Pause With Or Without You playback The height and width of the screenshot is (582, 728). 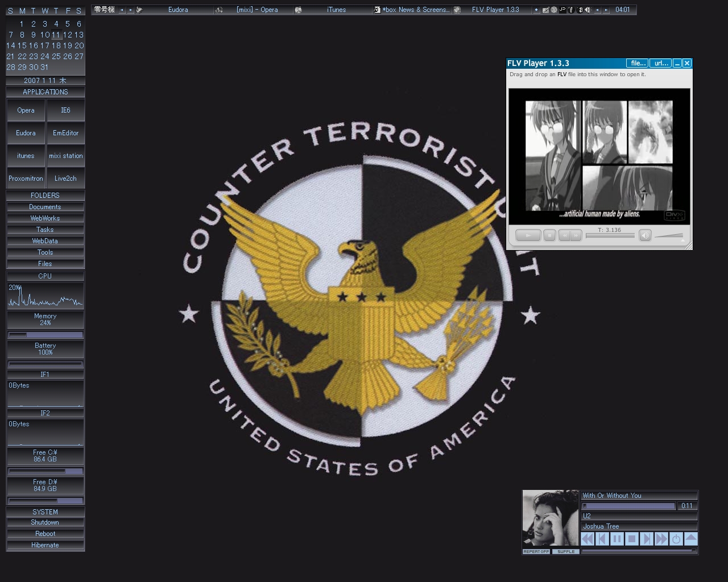[x=617, y=539]
